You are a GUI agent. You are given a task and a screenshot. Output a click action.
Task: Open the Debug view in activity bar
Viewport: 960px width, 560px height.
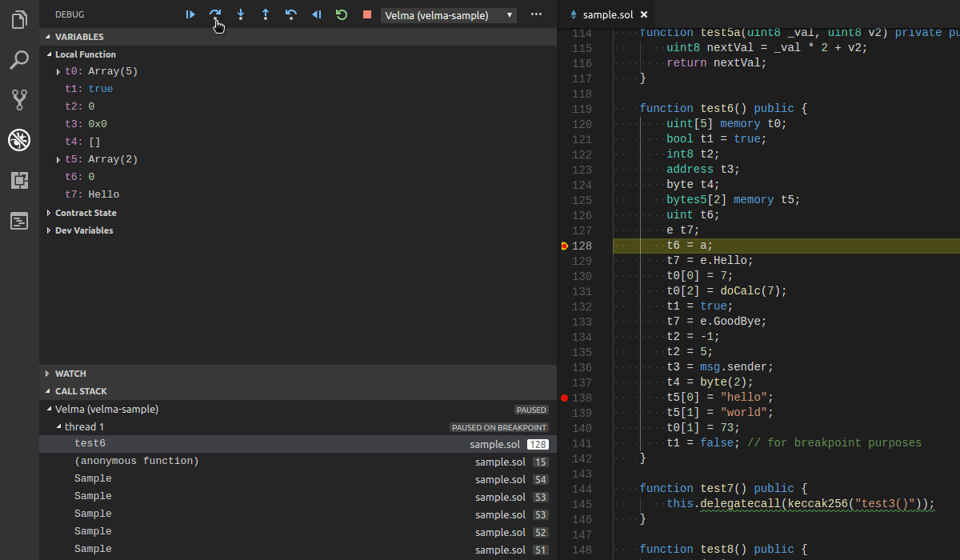coord(19,141)
